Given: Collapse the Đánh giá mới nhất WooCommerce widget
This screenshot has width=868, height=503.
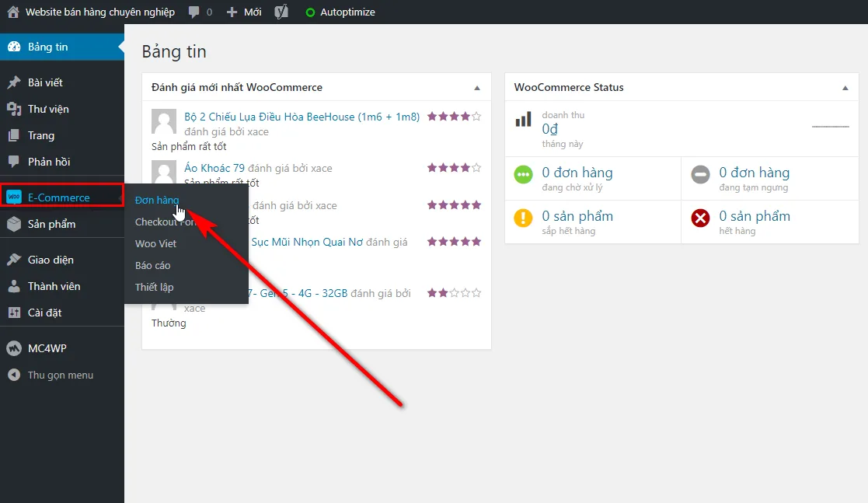Looking at the screenshot, I should click(477, 88).
